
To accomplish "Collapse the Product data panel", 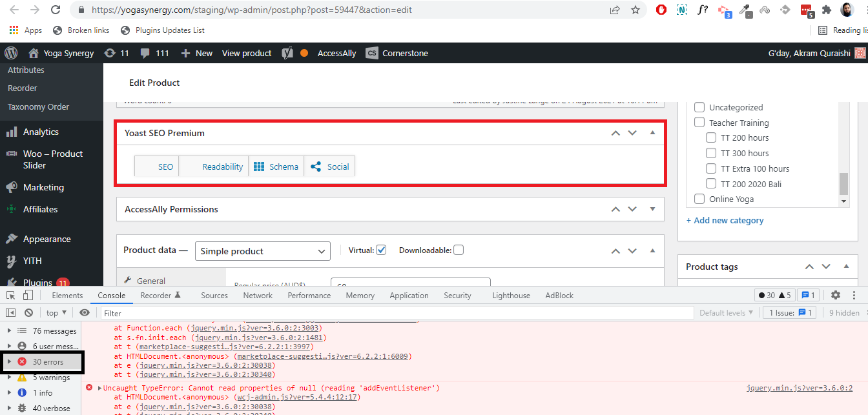I will point(652,250).
